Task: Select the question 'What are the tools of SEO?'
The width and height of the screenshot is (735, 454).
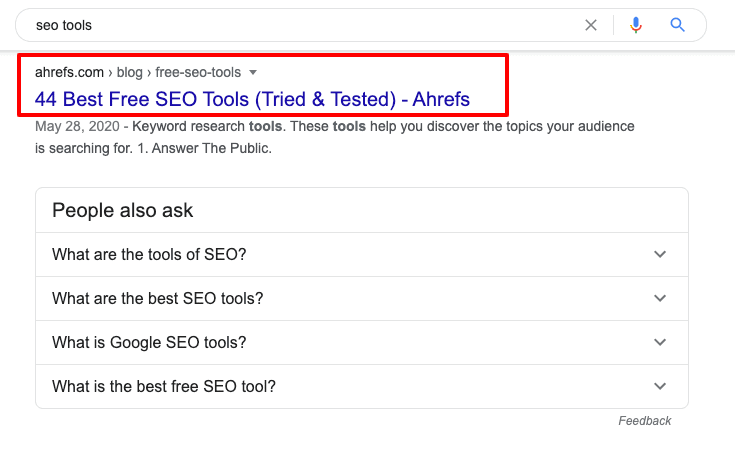Action: tap(149, 254)
